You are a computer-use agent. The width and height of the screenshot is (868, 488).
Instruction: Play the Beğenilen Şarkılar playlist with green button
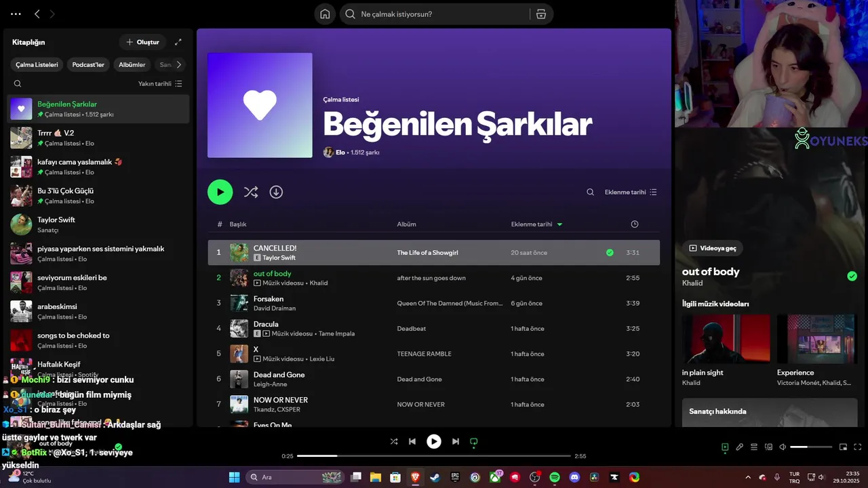pos(220,192)
